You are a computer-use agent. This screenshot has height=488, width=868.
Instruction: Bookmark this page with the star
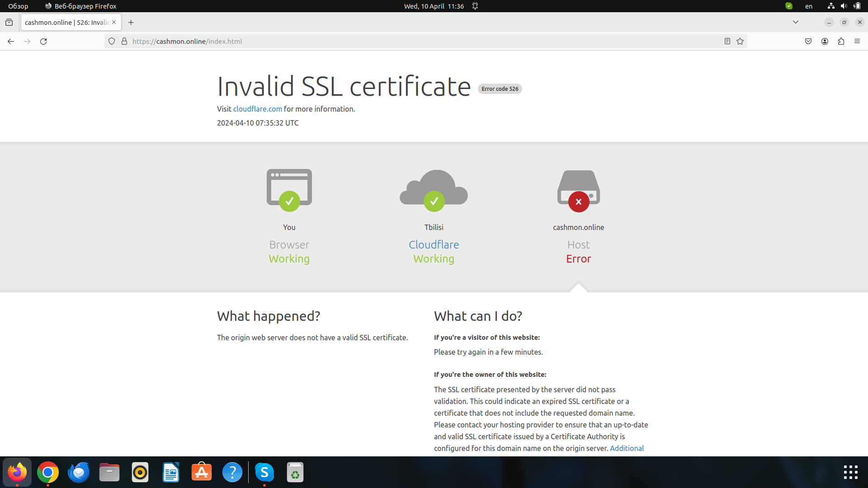click(x=740, y=41)
